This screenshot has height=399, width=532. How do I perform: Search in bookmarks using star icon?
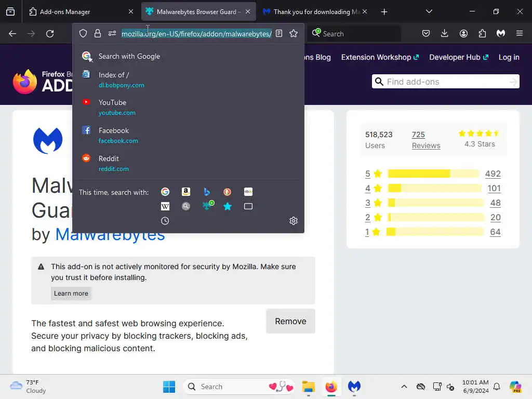228,206
